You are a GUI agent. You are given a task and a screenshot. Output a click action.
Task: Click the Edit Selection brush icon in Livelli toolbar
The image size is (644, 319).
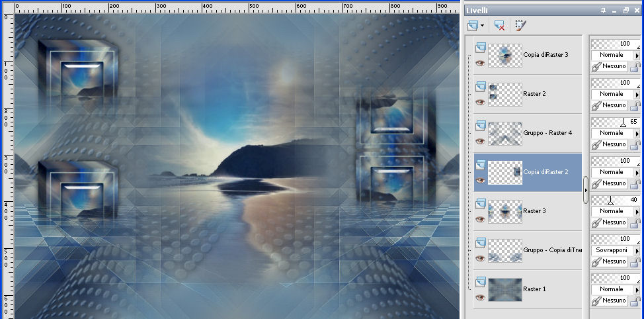[x=520, y=26]
